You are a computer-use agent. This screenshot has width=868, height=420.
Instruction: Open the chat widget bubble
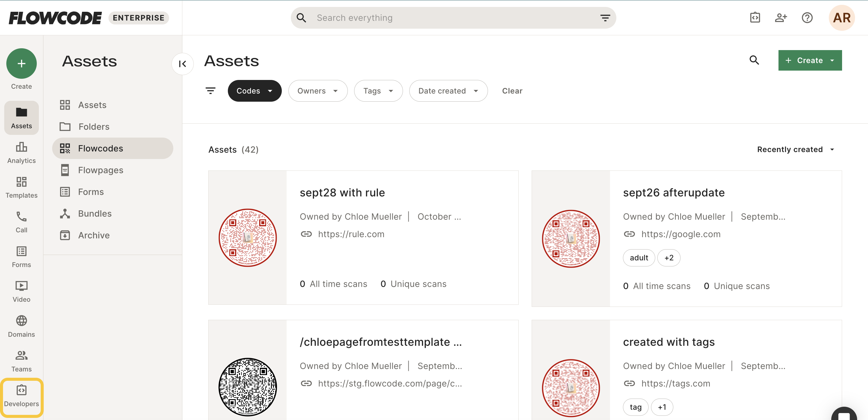(x=844, y=414)
